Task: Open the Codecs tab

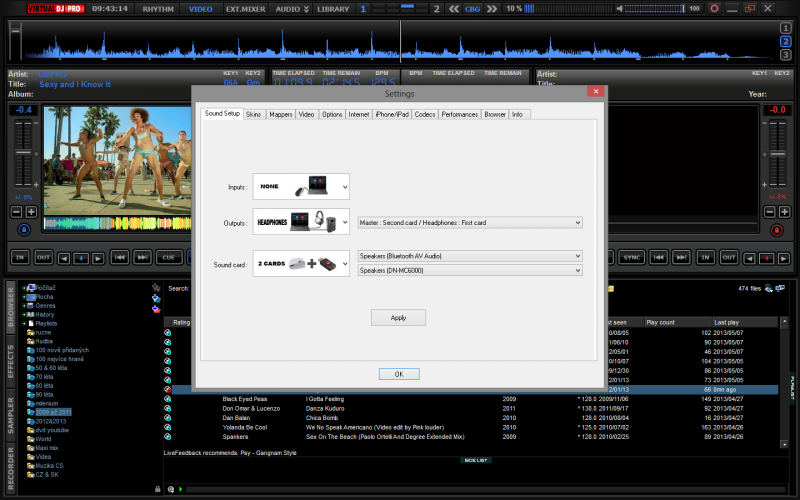Action: pos(425,115)
